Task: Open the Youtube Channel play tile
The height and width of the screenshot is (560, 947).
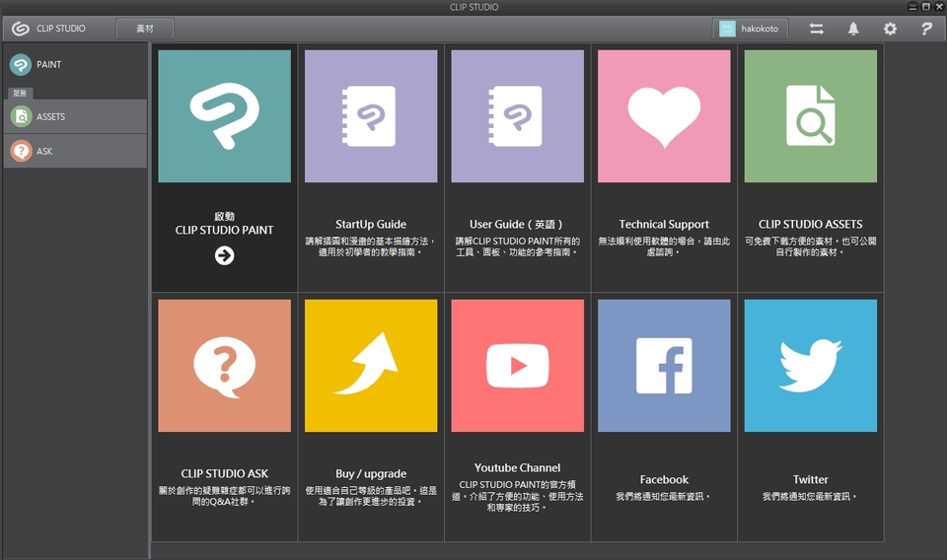Action: (x=517, y=366)
